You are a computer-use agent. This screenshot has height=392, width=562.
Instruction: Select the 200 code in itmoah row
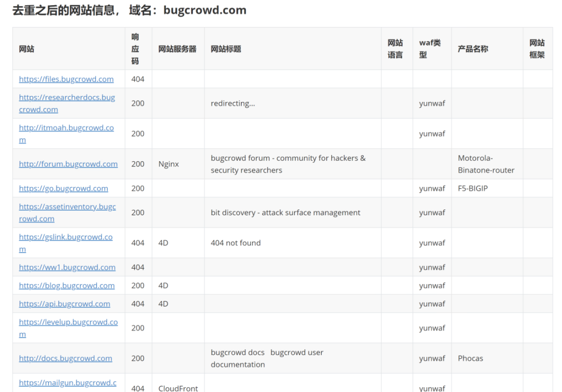pos(138,134)
